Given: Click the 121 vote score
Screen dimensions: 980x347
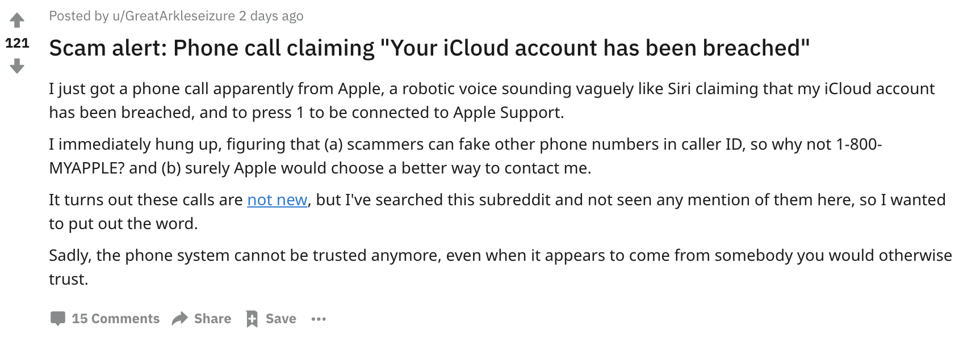Looking at the screenshot, I should tap(17, 43).
